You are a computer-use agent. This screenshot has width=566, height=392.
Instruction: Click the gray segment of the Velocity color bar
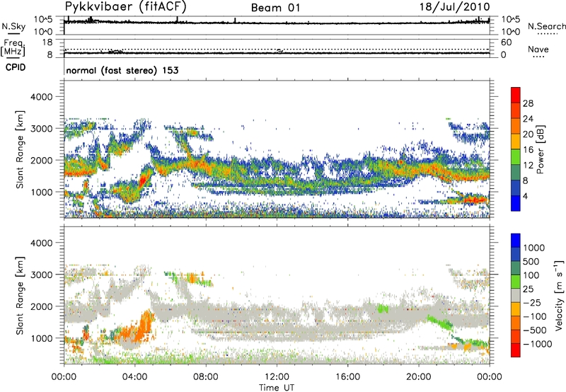516,296
